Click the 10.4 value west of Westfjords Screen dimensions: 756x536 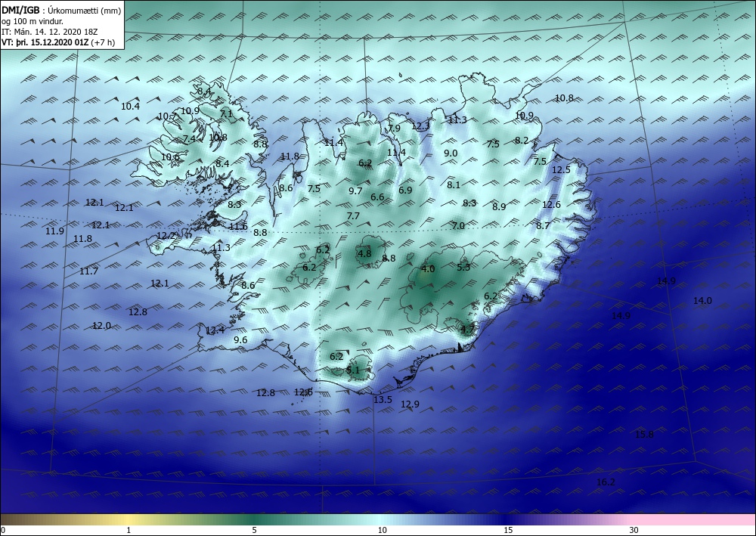tap(130, 107)
